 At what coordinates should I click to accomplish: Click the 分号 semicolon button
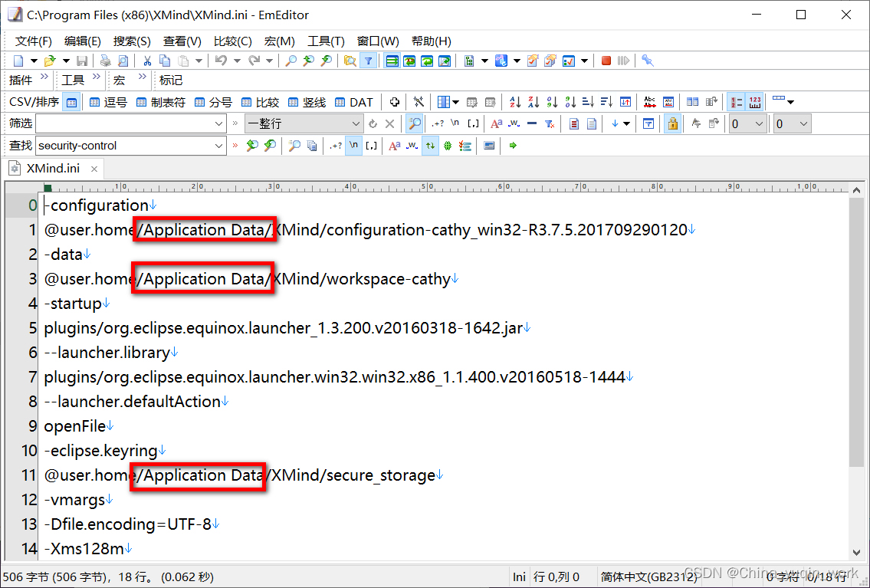[214, 102]
